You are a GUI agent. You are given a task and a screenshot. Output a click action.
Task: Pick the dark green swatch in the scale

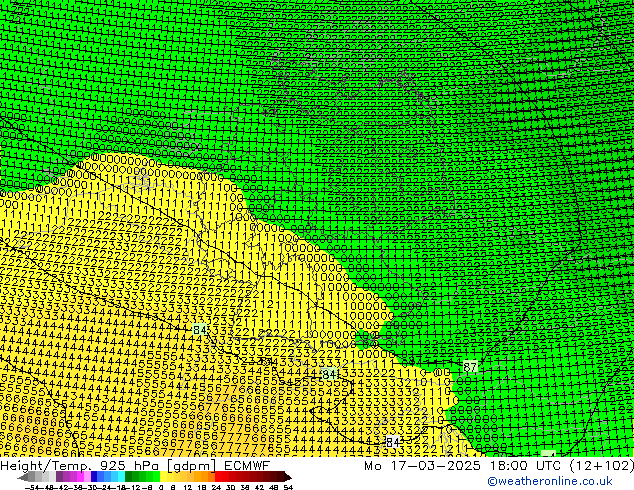[129, 477]
